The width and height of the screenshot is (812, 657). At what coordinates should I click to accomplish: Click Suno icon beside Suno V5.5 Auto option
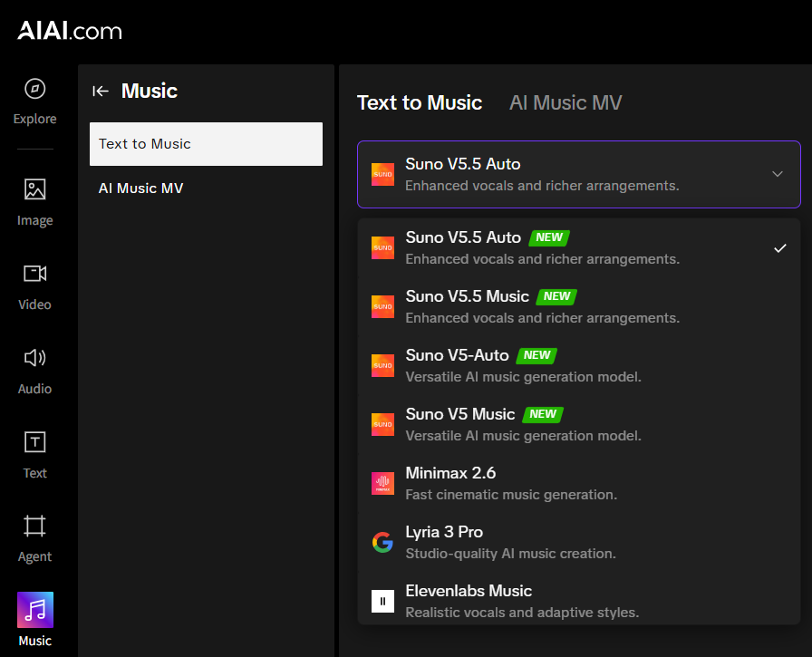coord(382,248)
